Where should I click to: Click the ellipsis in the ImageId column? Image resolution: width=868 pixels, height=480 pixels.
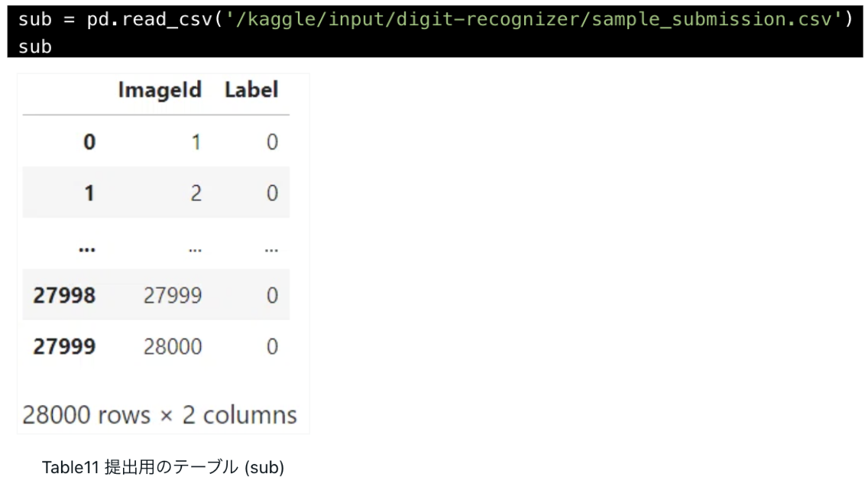click(x=195, y=250)
